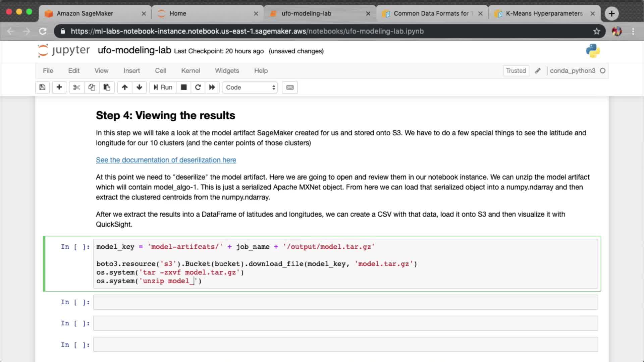Switch to K-Means Hyperparameters tab
Screen dimensions: 644x362
click(x=544, y=13)
